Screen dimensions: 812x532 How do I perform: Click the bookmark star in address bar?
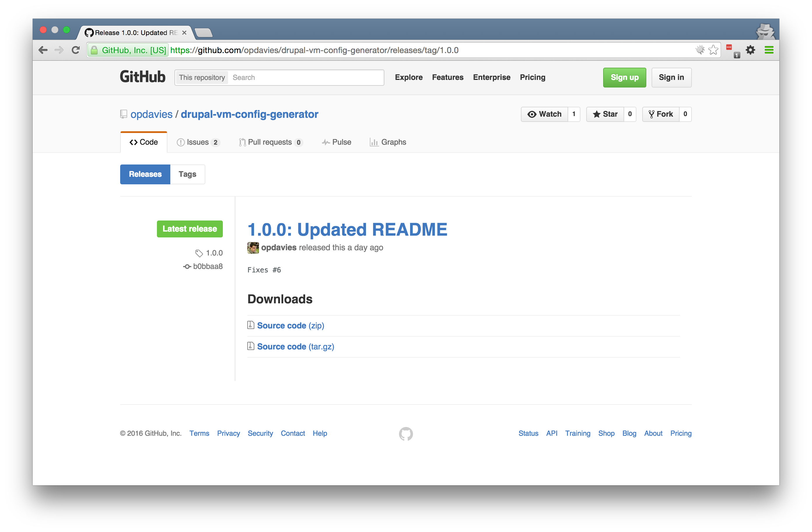(x=713, y=50)
